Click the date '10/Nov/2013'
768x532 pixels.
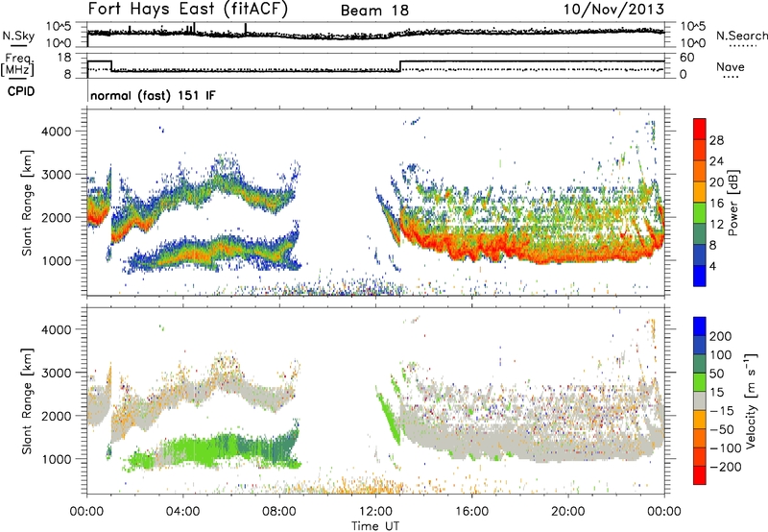pos(613,10)
